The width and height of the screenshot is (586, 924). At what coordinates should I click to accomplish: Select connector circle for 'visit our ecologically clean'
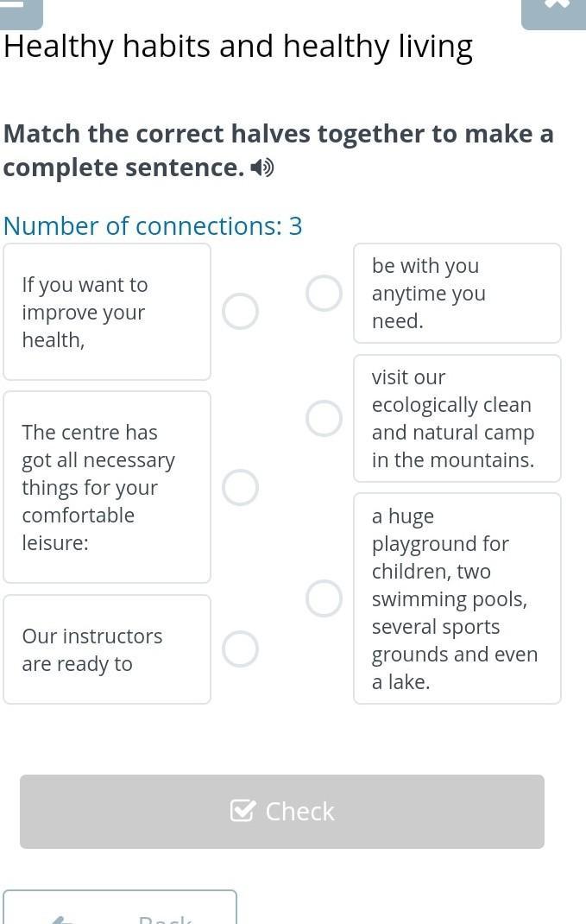[x=324, y=418]
